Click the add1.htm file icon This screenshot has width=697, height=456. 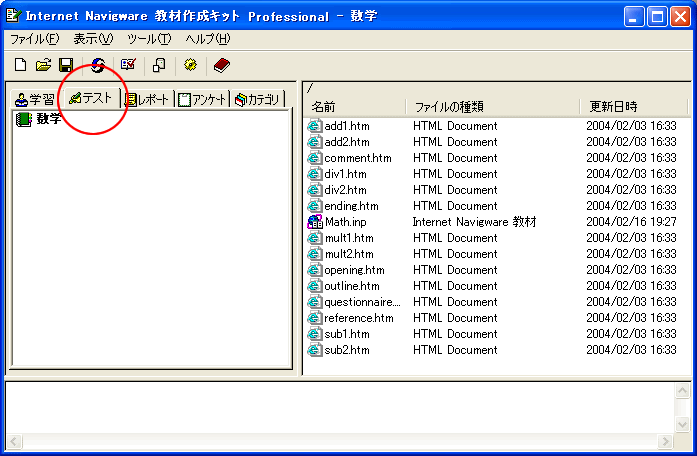click(x=314, y=126)
